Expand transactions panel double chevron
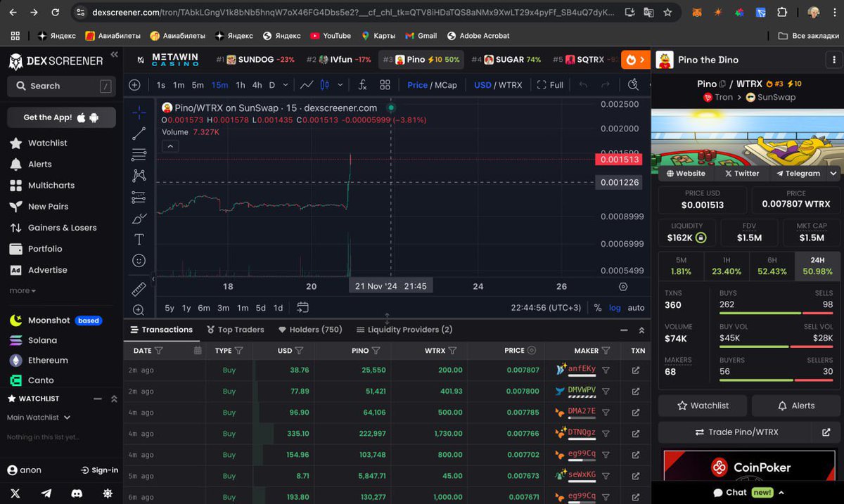 [641, 330]
